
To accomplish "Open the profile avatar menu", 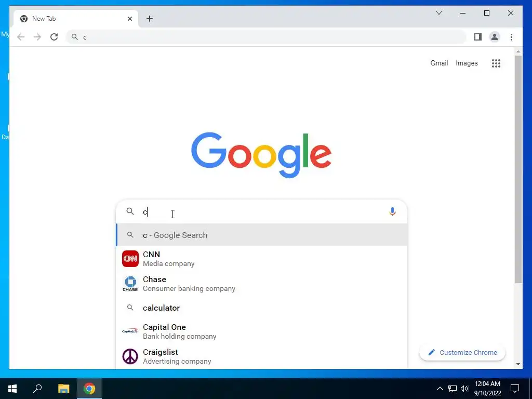I will click(x=495, y=37).
